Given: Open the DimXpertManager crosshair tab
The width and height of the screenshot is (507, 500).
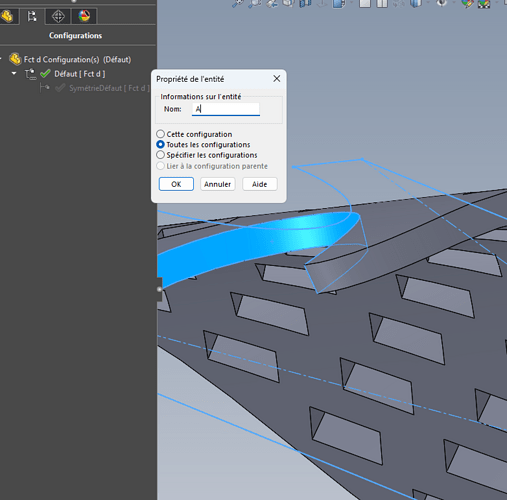Looking at the screenshot, I should pyautogui.click(x=58, y=16).
